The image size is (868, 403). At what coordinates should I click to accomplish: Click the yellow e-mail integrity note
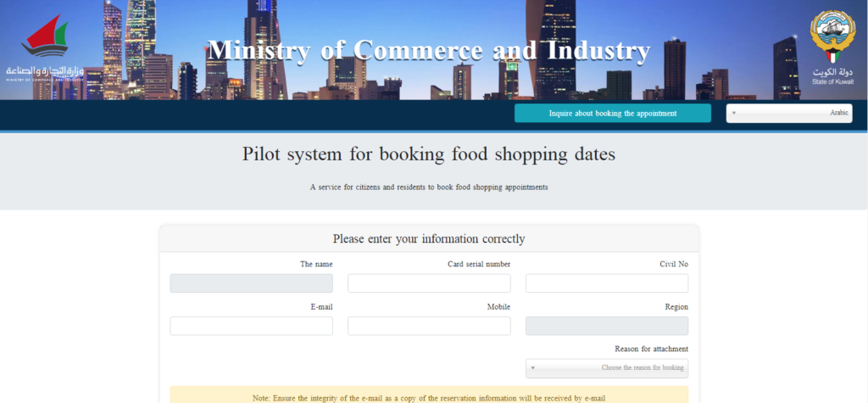point(429,395)
